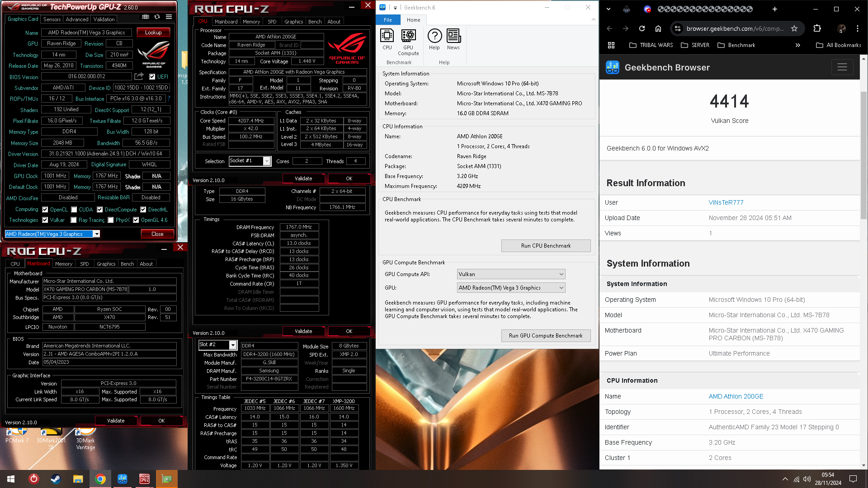The width and height of the screenshot is (868, 488).
Task: Click the GPU Compute icon in Geekbench
Action: 408,42
